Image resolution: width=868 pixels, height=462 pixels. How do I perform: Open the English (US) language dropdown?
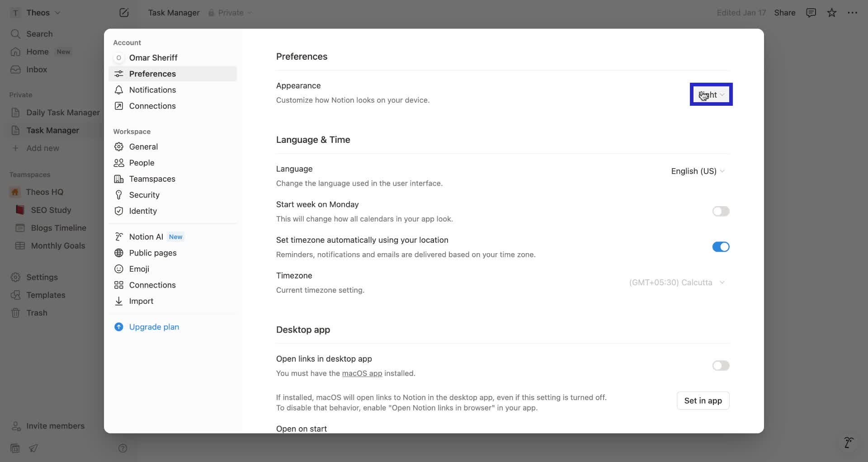(697, 171)
